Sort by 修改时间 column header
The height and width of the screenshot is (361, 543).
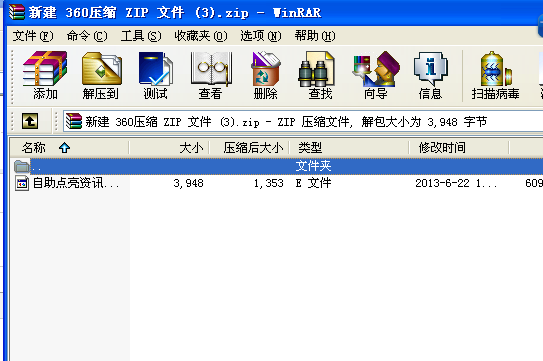coord(459,148)
